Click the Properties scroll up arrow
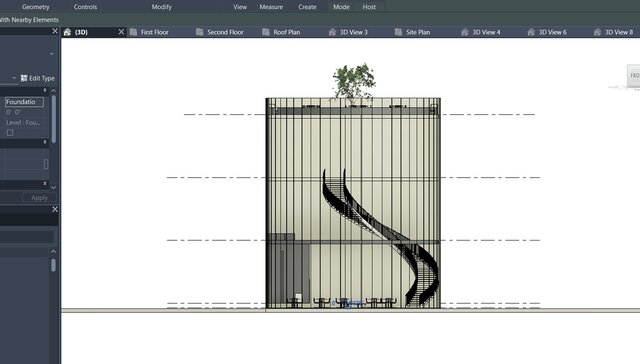Image resolution: width=640 pixels, height=364 pixels. pos(53,90)
